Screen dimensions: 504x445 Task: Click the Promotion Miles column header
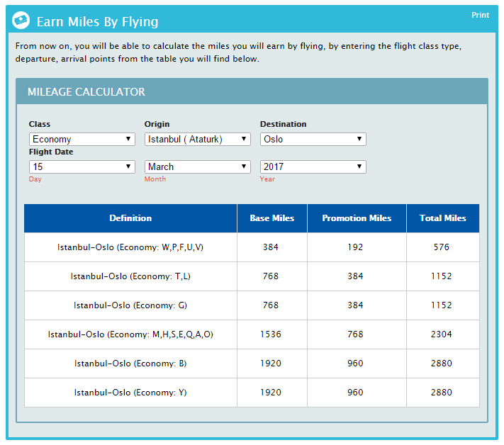coord(357,218)
